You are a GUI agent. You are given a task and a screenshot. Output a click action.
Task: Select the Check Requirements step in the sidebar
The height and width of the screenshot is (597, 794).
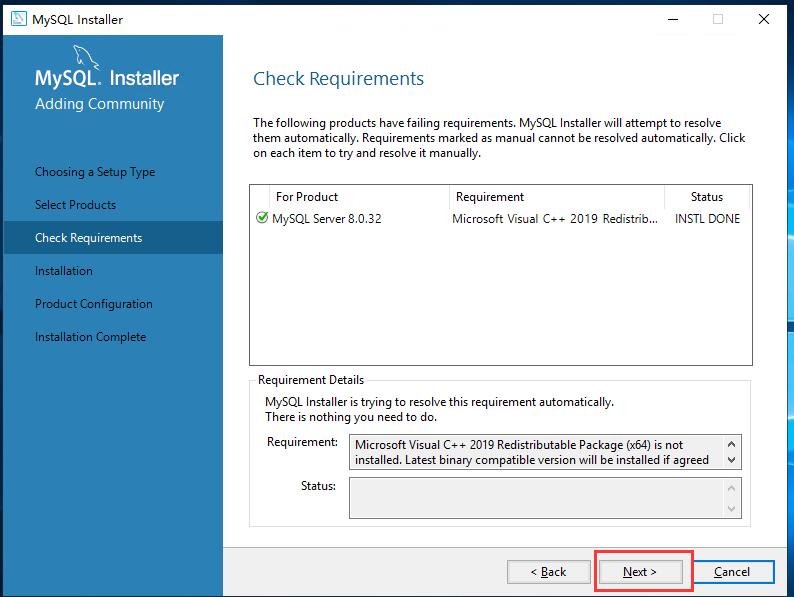[x=113, y=237]
